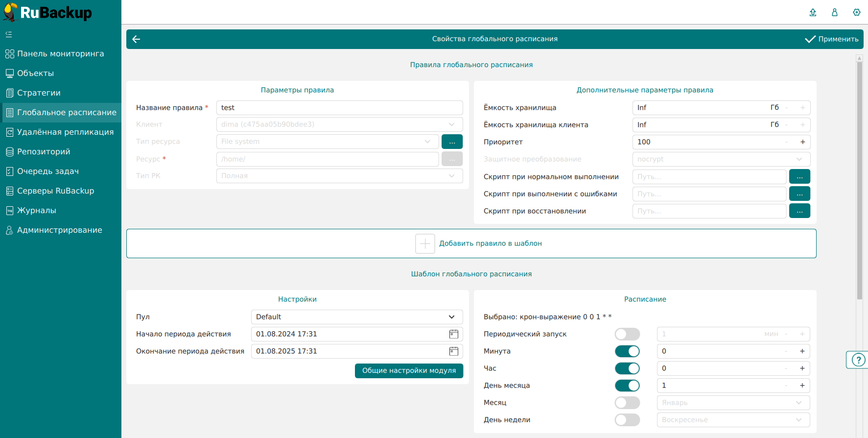Open the settings gear icon
The height and width of the screenshot is (438, 868).
(857, 12)
